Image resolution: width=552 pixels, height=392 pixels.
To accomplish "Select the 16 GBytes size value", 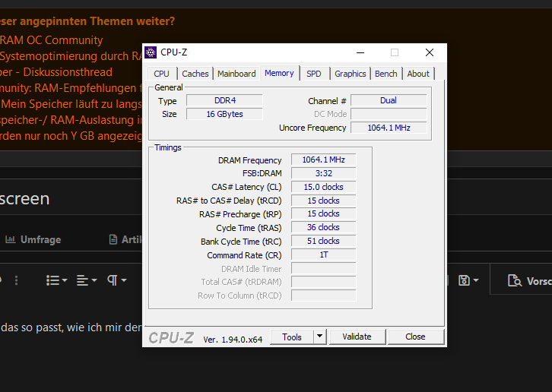I will [224, 114].
